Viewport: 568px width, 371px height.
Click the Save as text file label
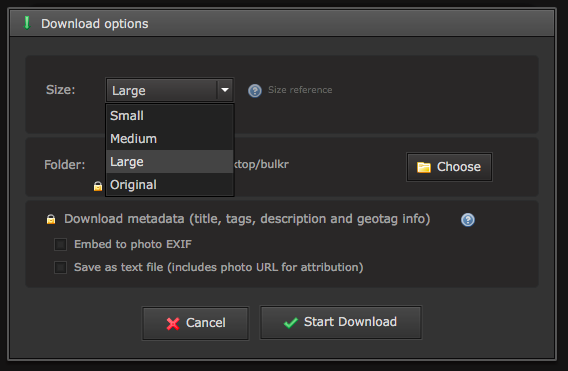pos(218,267)
